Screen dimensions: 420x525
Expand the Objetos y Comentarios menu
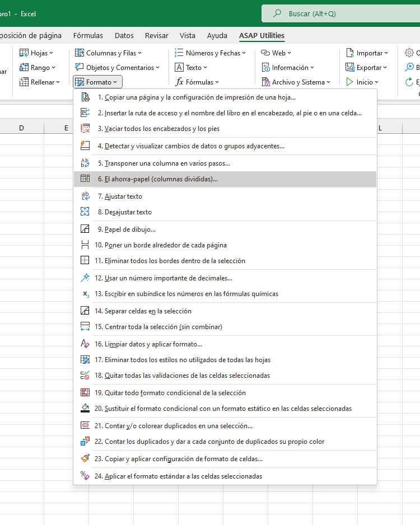[117, 67]
